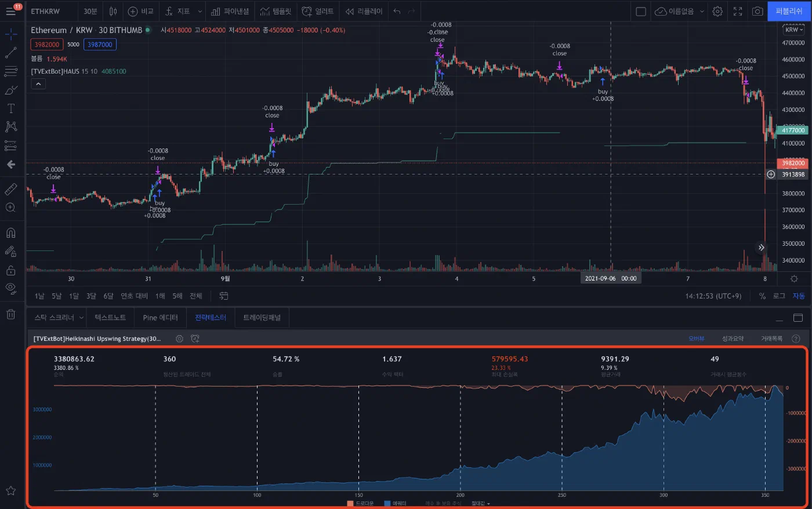The image size is (812, 509).
Task: Open the 트레이딩패널 tab
Action: coord(262,318)
